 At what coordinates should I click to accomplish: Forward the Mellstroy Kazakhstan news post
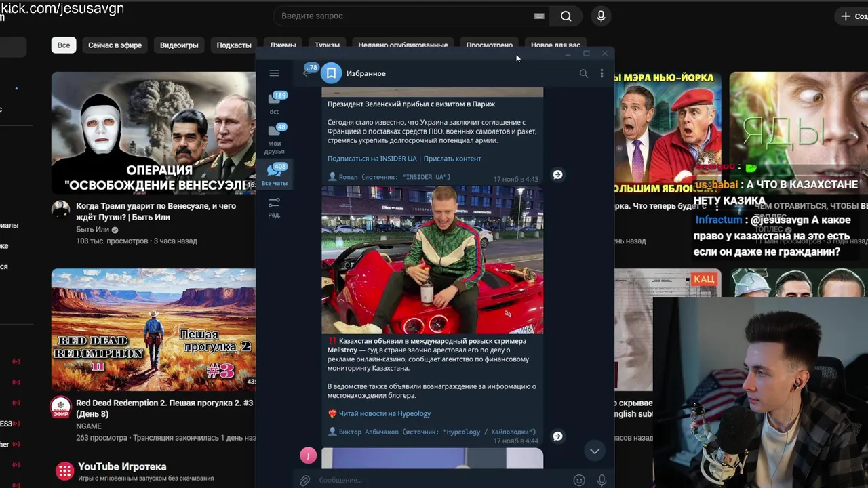(x=557, y=436)
